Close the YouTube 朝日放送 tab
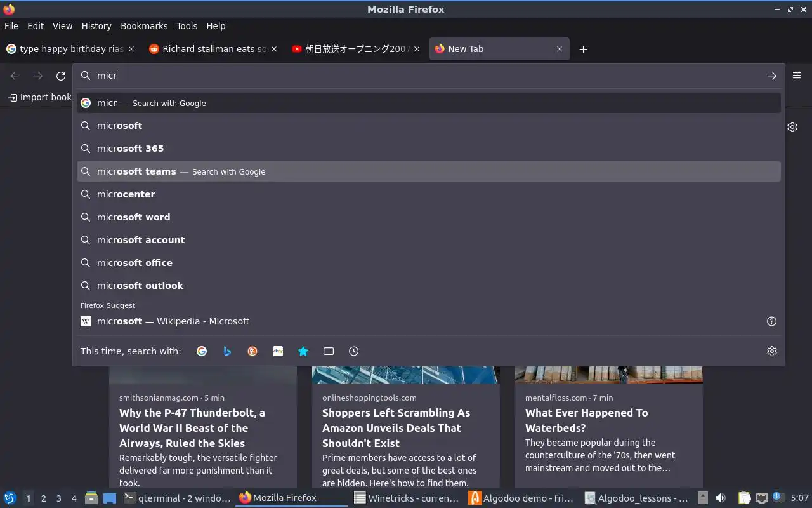Screen dimensions: 812x508 [417, 49]
